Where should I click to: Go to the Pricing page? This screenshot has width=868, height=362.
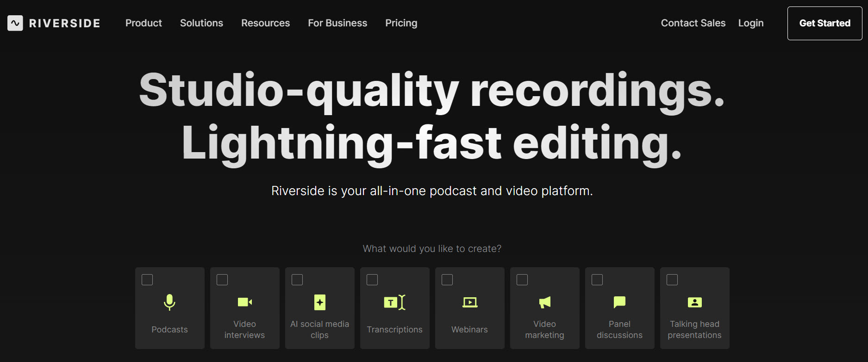click(401, 23)
